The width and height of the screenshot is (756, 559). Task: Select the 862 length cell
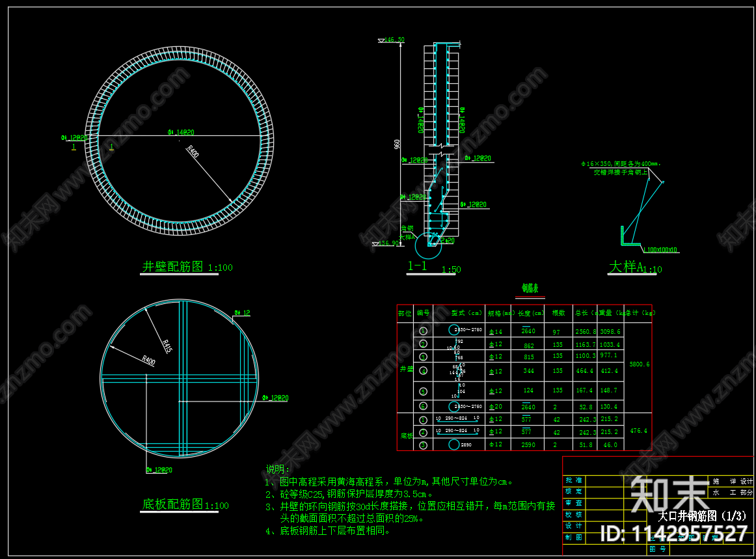529,346
